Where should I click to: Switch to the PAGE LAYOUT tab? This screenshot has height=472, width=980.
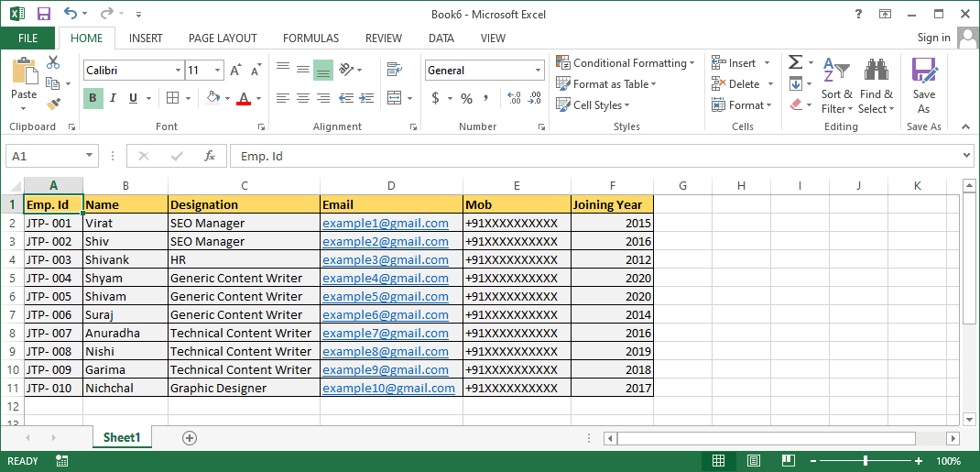point(223,38)
